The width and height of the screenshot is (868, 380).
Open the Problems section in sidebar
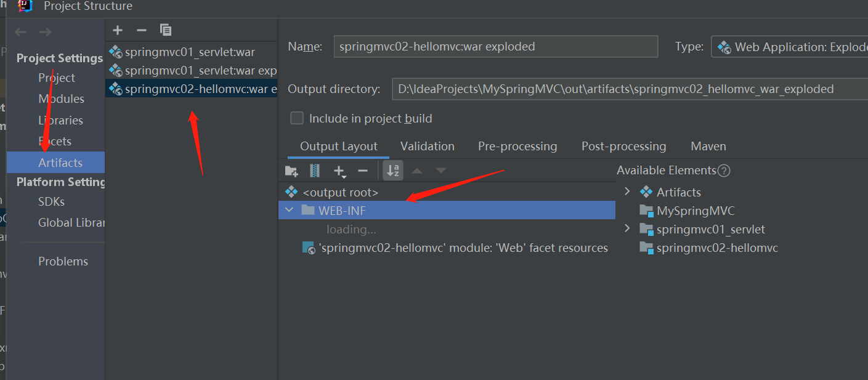click(63, 261)
